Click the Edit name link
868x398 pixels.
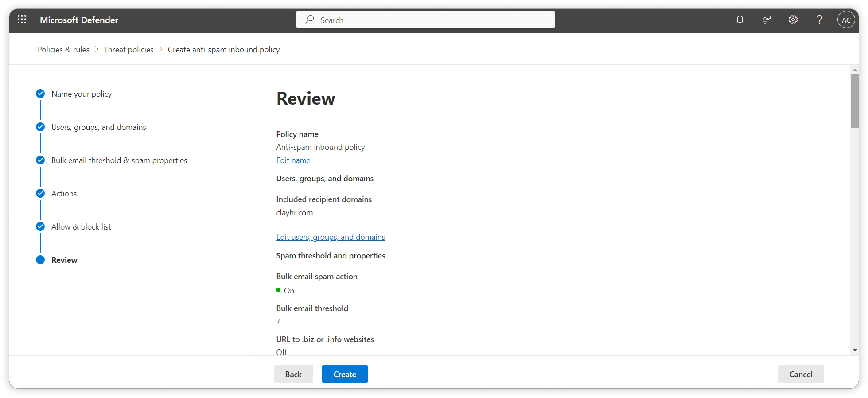(x=293, y=160)
